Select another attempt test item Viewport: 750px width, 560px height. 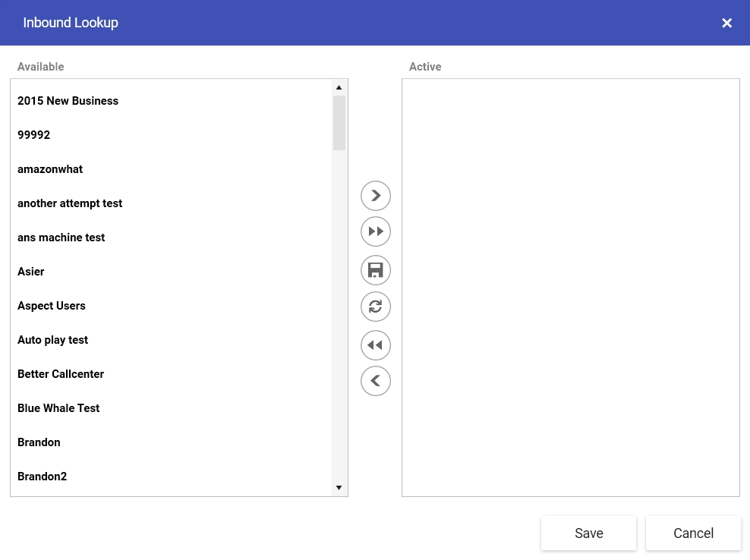tap(171, 203)
